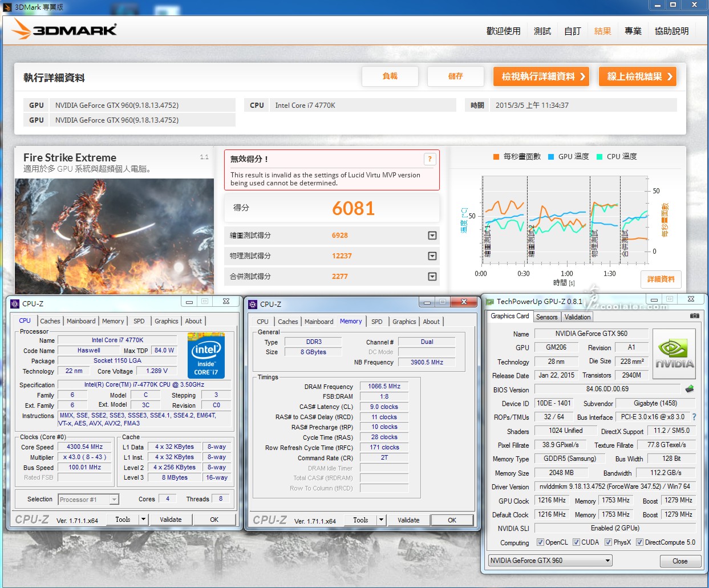The height and width of the screenshot is (588, 709).
Task: Click the Core Voltage 1.289 V value
Action: [157, 371]
